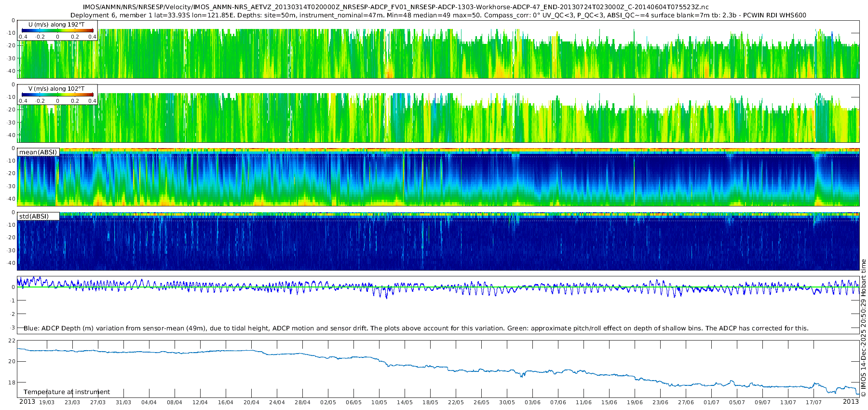This screenshot has height=410, width=868.
Task: Click the 10/05 date tick label
Action: click(x=379, y=403)
